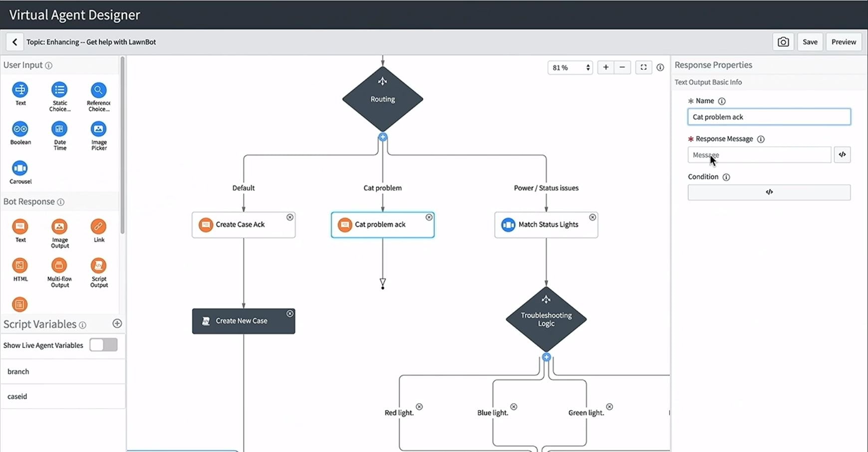The image size is (868, 452).
Task: Click the Preview button
Action: [844, 41]
